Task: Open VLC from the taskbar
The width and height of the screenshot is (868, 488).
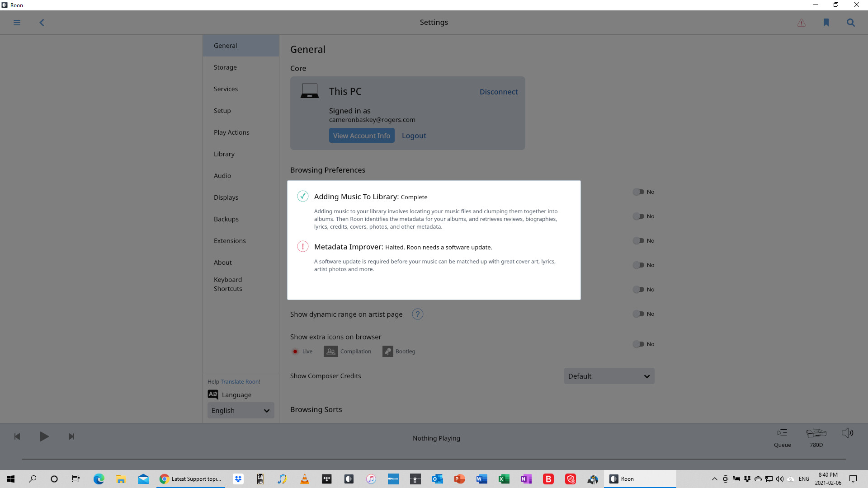Action: [305, 479]
